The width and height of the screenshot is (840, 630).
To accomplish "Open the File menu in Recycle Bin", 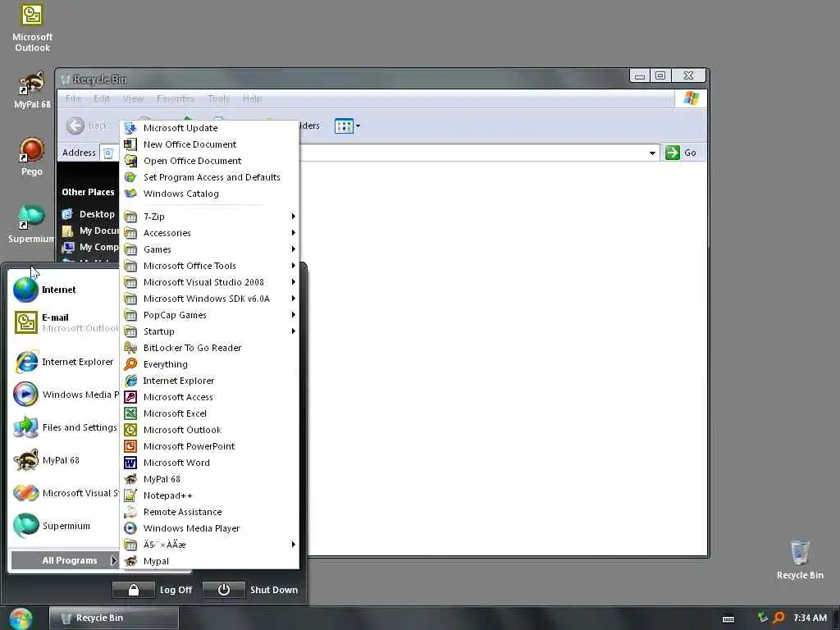I will coord(73,98).
